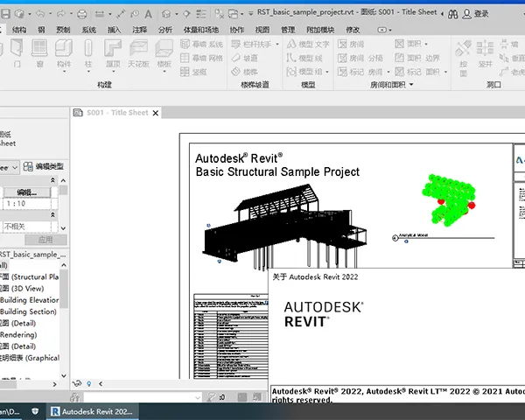Select the 坡道 (Ramp) tool
Image resolution: width=525 pixels, height=420 pixels.
244,58
